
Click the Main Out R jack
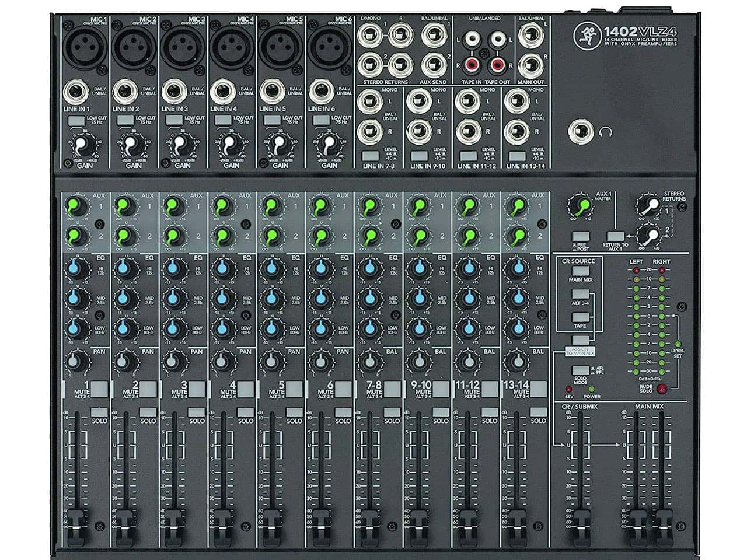532,66
